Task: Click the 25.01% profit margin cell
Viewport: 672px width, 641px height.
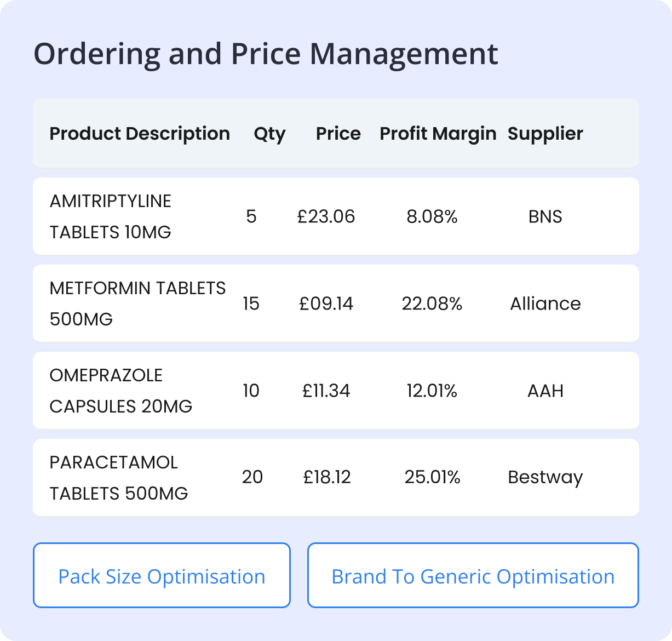Action: point(432,477)
